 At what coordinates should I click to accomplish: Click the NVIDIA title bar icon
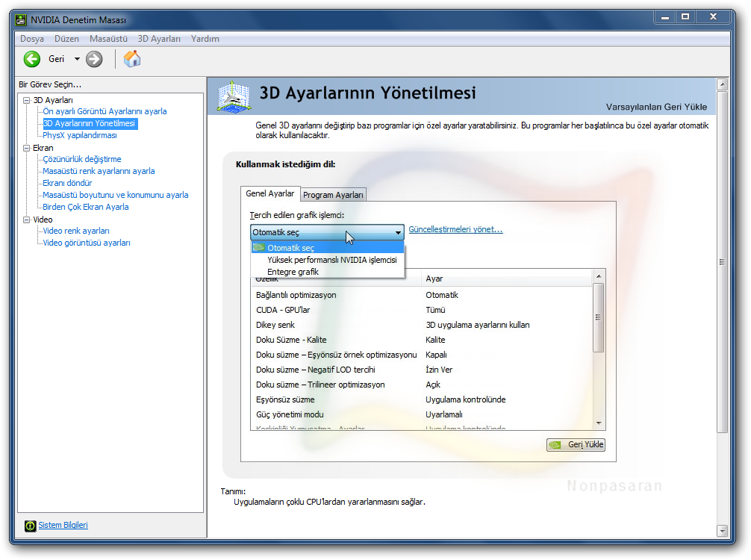coord(21,19)
